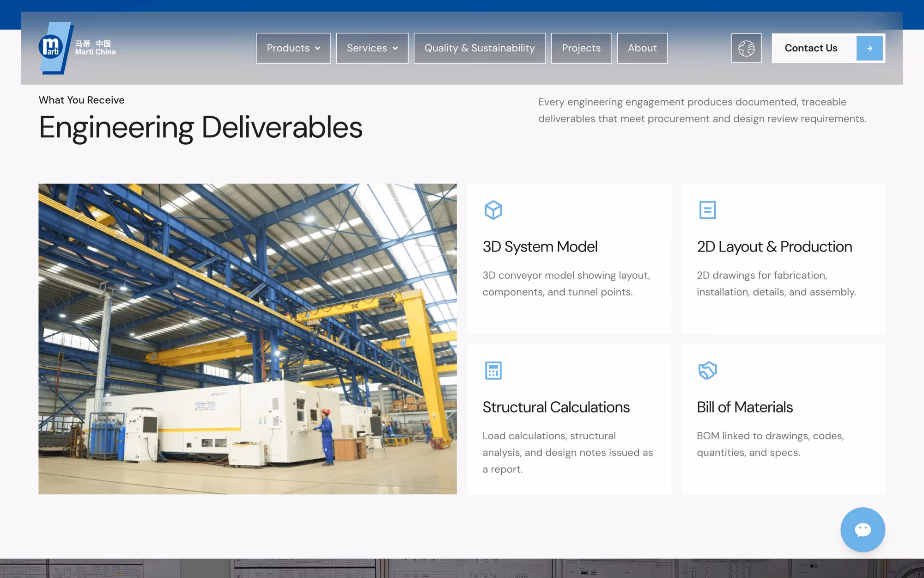The width and height of the screenshot is (924, 578).
Task: Expand the Products dropdown menu
Action: (293, 48)
